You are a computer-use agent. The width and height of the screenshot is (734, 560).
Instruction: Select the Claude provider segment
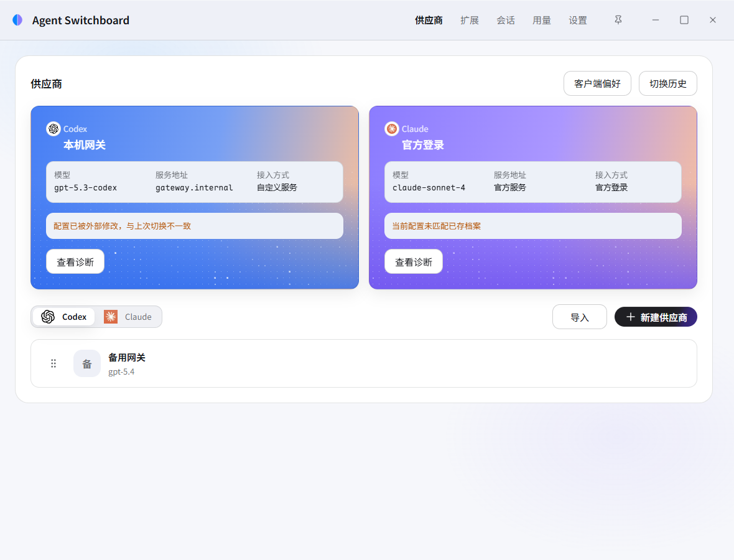click(x=128, y=317)
